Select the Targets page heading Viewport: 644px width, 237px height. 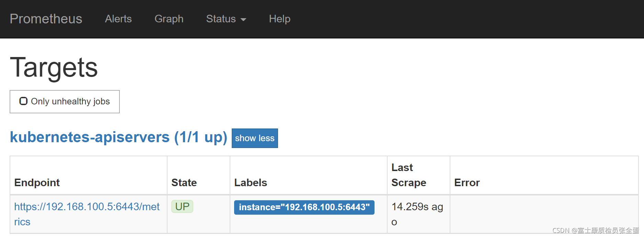[x=54, y=67]
